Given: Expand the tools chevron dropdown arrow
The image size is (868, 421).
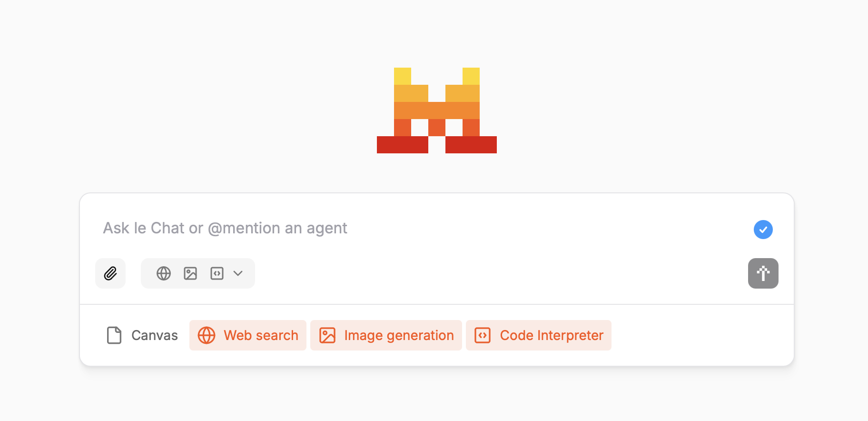Looking at the screenshot, I should (x=238, y=273).
